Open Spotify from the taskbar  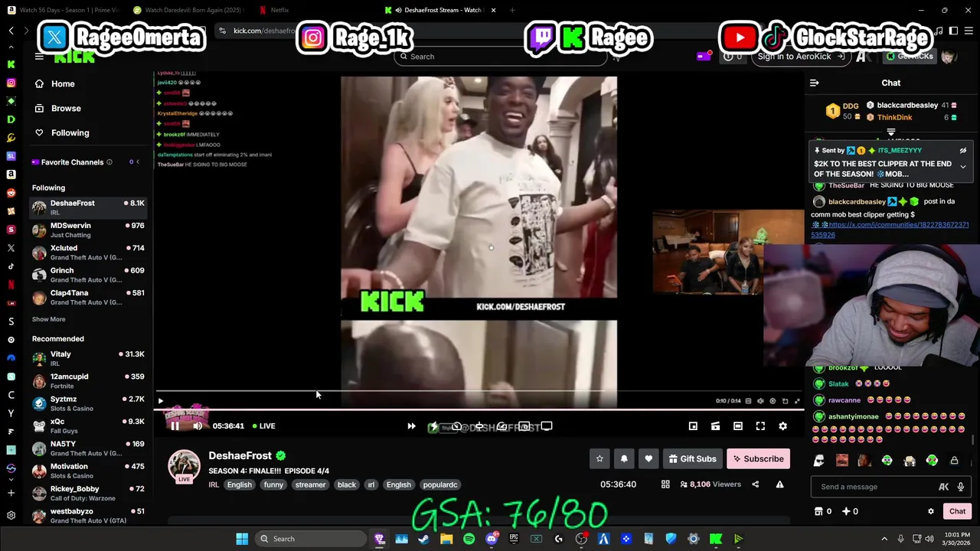[469, 539]
